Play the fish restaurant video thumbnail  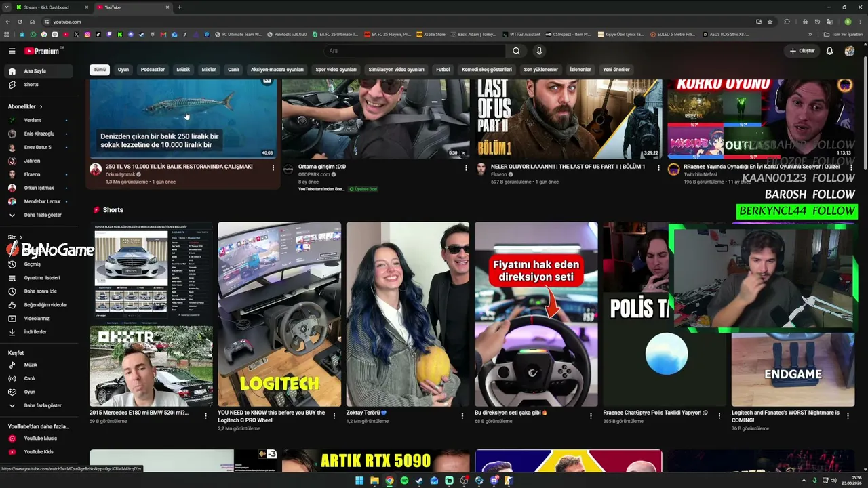coord(183,119)
